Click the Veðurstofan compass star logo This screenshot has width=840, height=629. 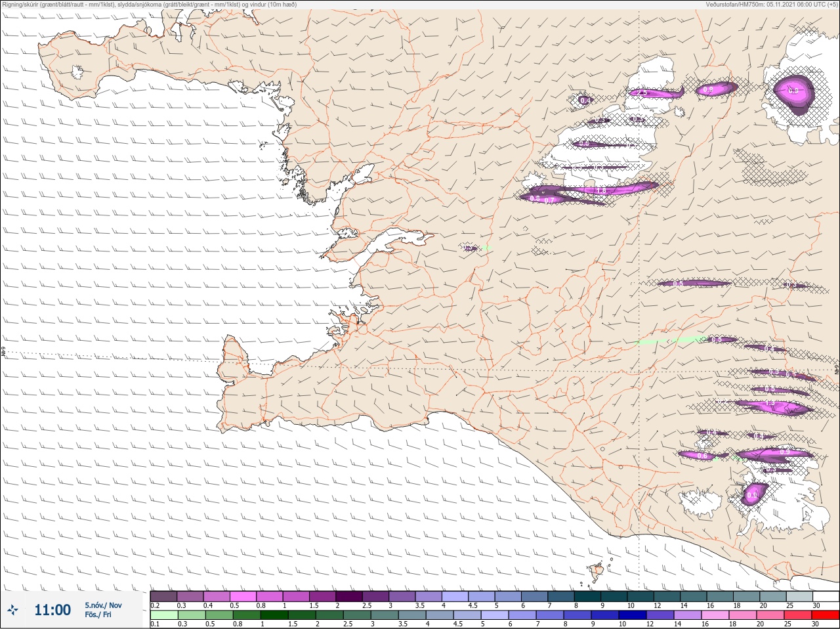pyautogui.click(x=13, y=610)
